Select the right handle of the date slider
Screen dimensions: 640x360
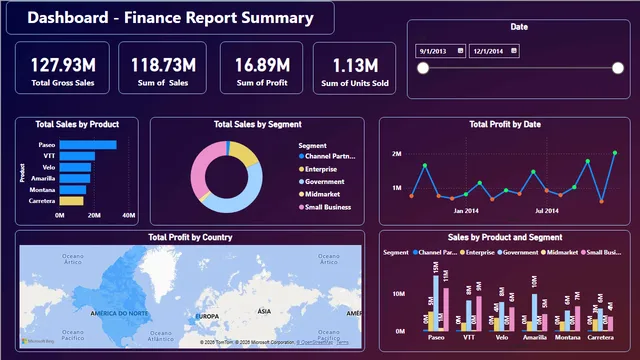click(x=618, y=68)
